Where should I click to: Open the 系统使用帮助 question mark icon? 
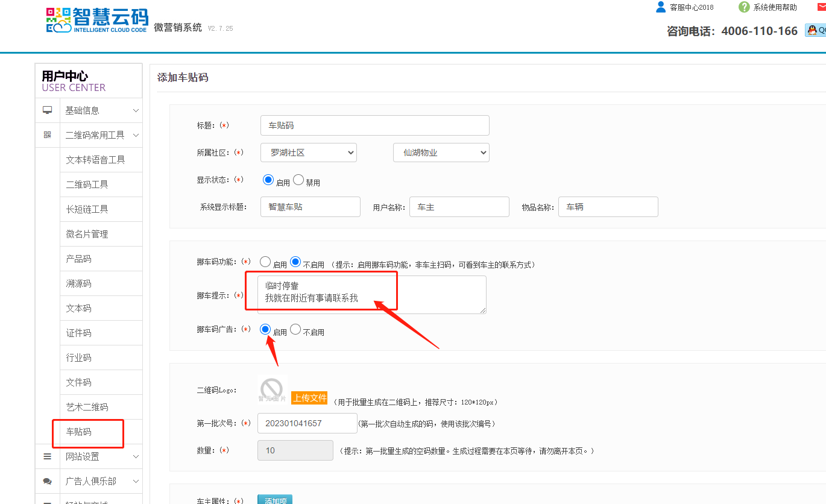744,7
